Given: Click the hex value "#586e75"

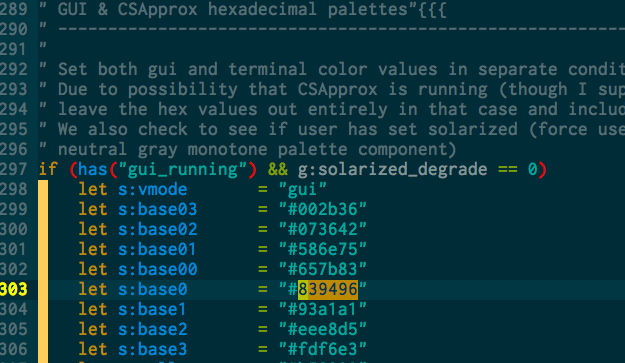Looking at the screenshot, I should tap(322, 249).
